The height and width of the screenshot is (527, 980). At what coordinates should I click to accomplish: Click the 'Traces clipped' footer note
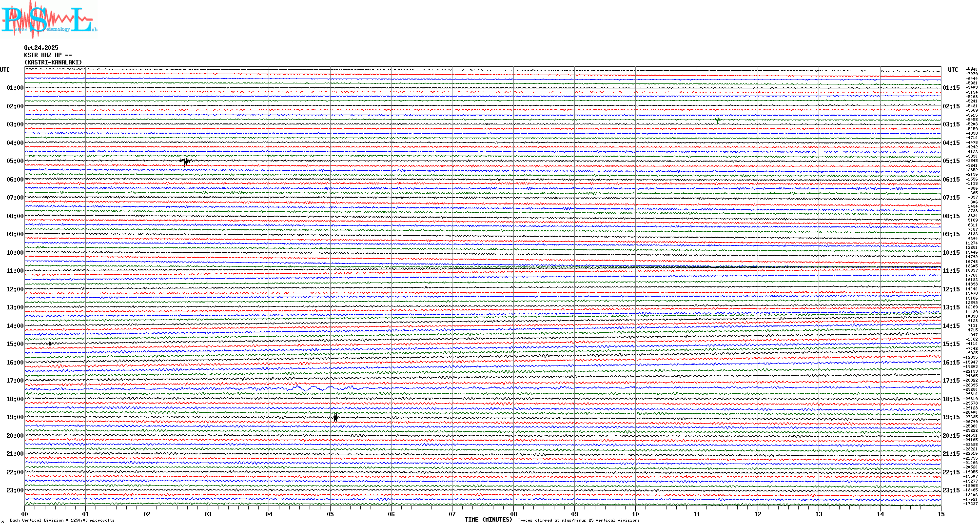point(578,521)
